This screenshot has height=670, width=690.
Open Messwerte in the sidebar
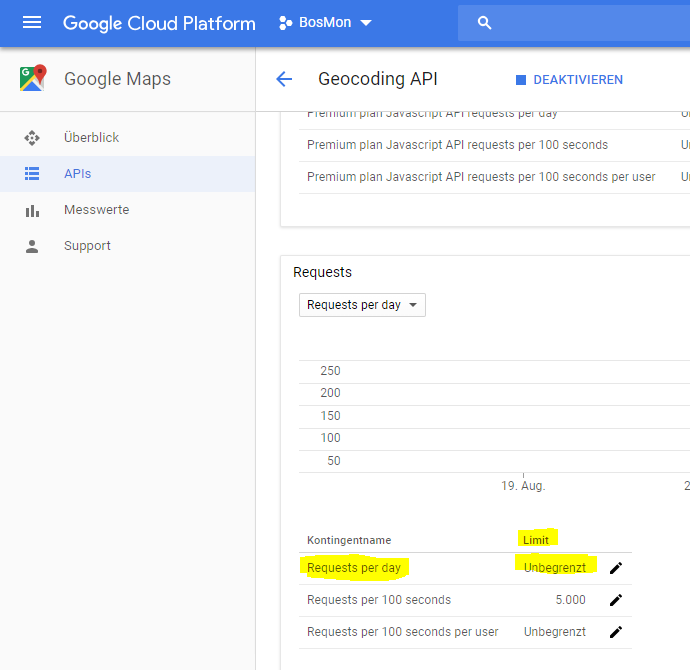click(128, 210)
